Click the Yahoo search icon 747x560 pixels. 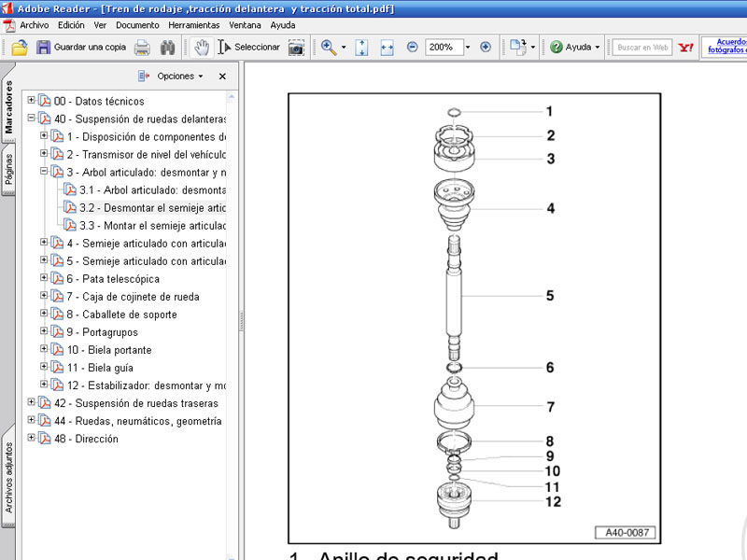(686, 48)
